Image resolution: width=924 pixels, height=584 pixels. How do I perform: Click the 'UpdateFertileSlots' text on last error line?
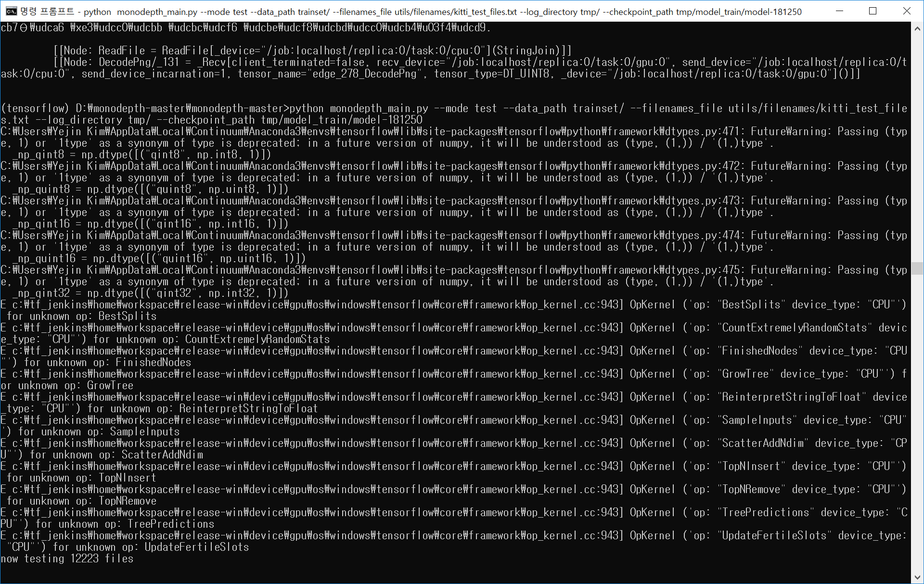(x=197, y=547)
